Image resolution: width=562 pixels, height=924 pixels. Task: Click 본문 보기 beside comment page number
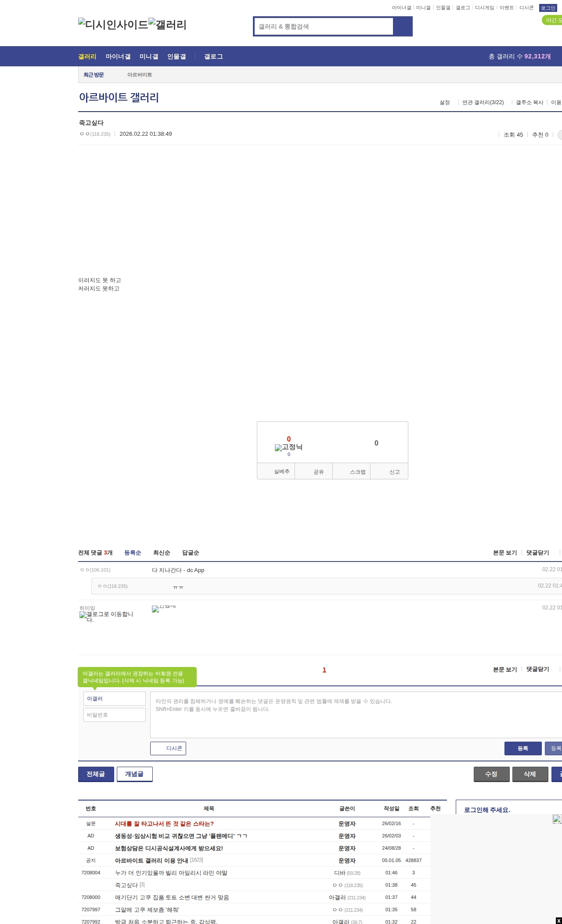(505, 669)
